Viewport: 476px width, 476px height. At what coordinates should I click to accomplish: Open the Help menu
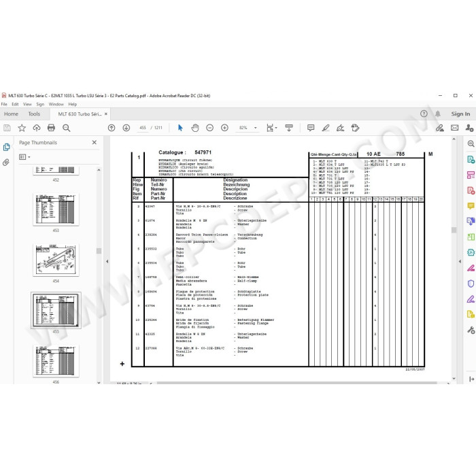[73, 104]
